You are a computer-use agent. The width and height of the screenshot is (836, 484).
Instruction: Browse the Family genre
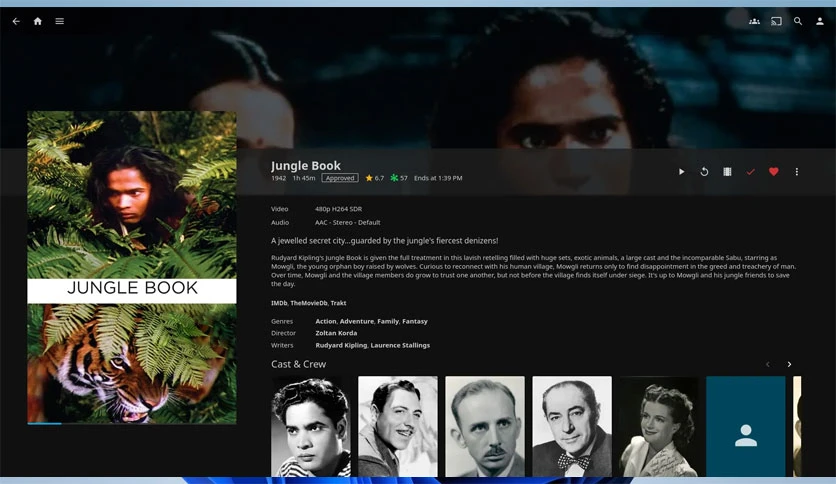(x=388, y=321)
